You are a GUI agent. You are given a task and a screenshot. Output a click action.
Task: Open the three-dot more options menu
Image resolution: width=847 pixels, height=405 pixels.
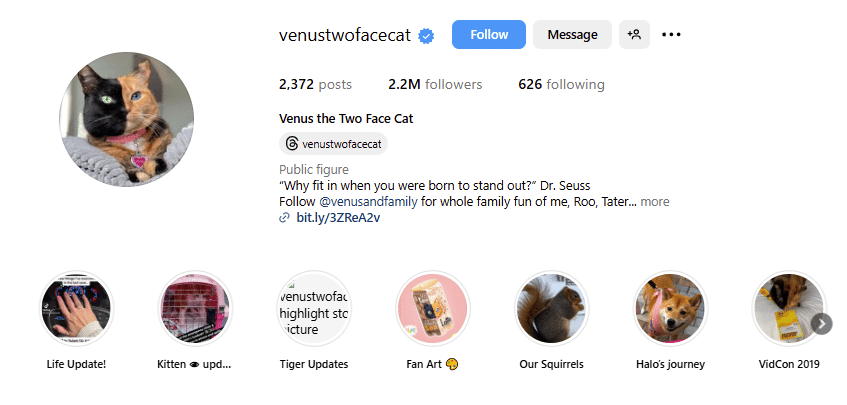click(671, 35)
